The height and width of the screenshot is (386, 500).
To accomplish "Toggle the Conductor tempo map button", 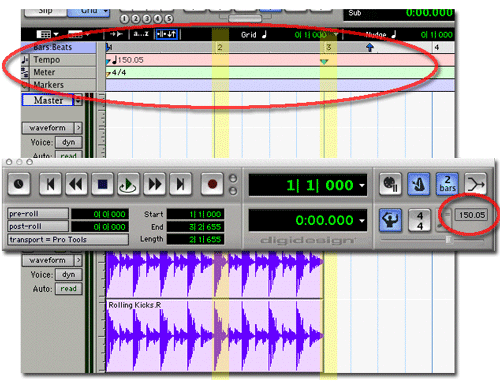I will click(x=390, y=220).
